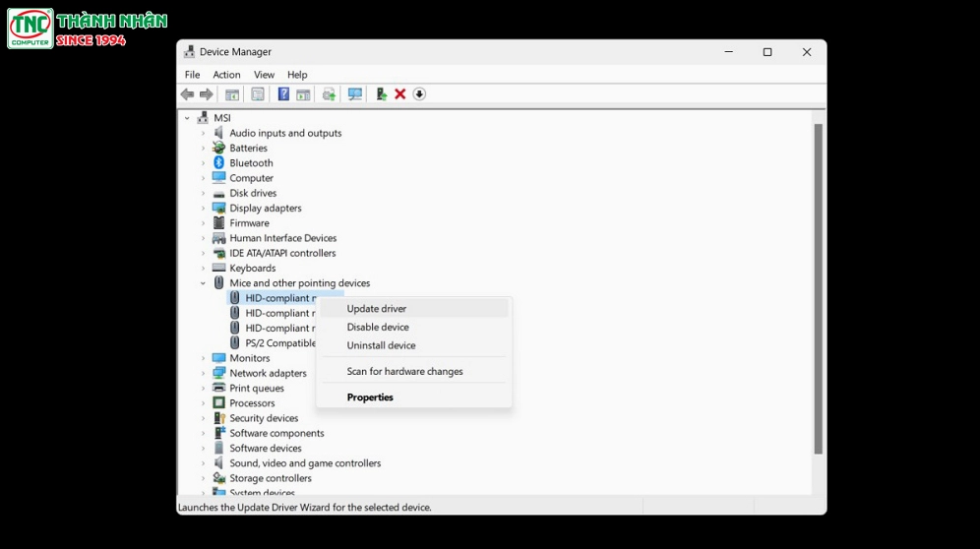
Task: Click the red X uninstall device icon
Action: (400, 94)
